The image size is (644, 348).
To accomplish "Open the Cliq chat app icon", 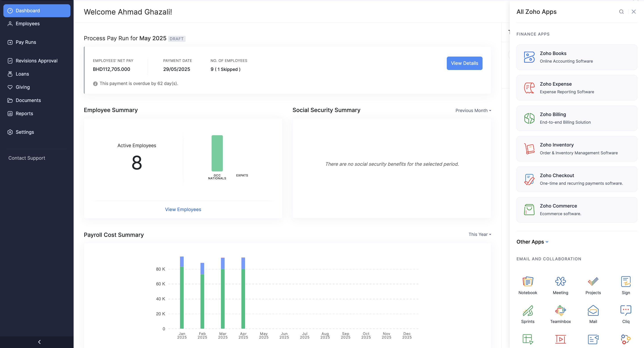I will pos(625,310).
